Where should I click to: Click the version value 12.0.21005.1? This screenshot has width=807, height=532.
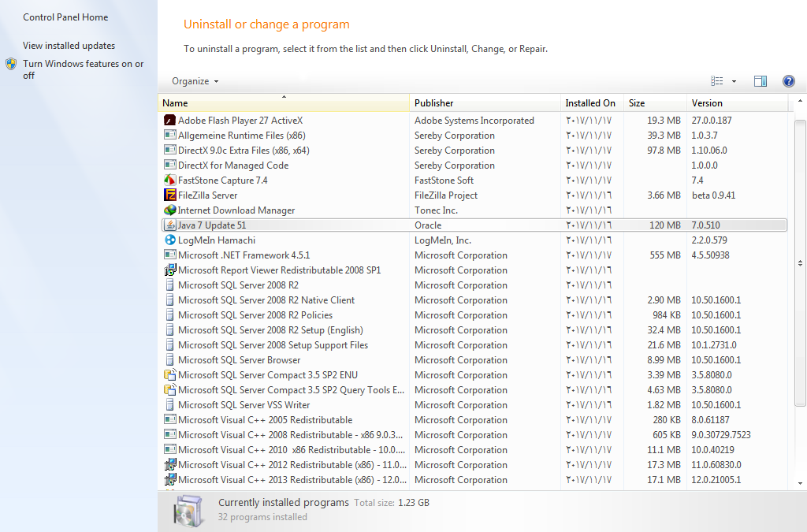pos(716,479)
